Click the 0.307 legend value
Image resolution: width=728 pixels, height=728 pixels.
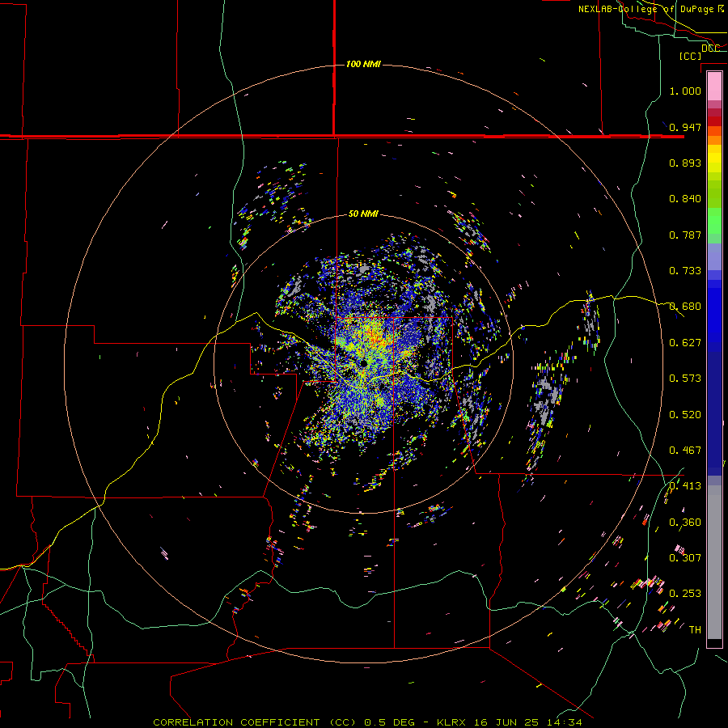point(685,558)
